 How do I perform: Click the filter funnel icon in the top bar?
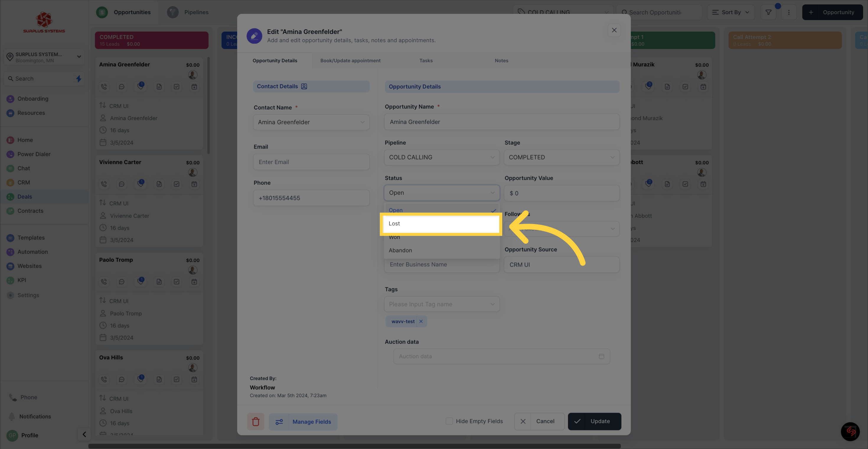pos(768,12)
